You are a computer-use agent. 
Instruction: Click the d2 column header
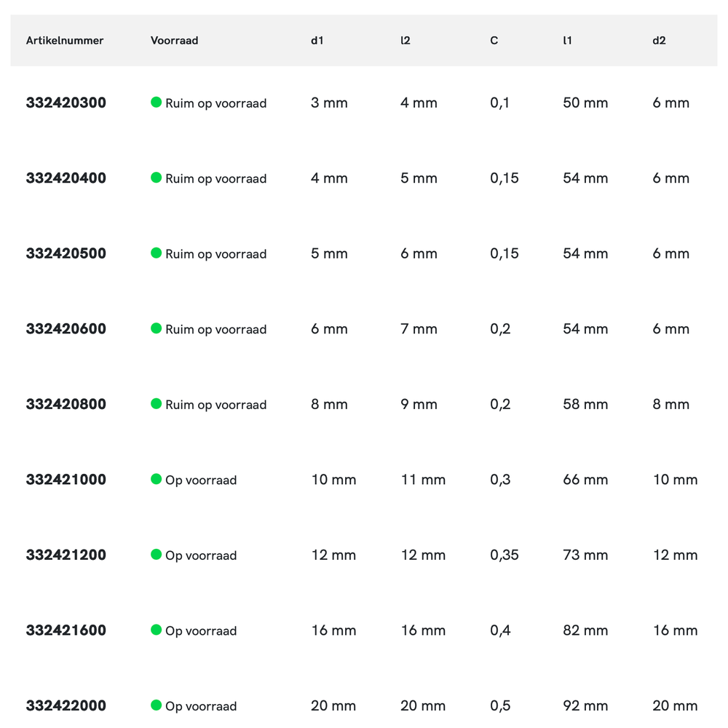tap(659, 41)
